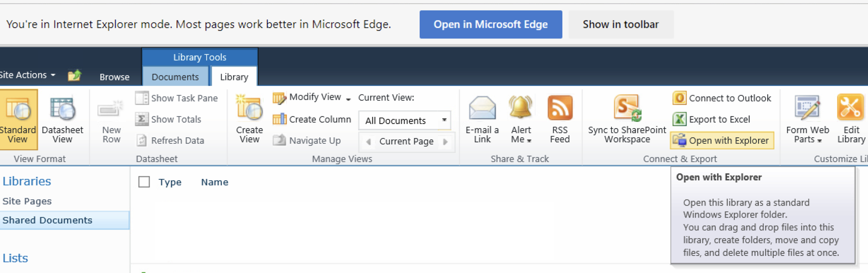Open the Form Web Parts menu
The height and width of the screenshot is (273, 868).
(x=807, y=120)
